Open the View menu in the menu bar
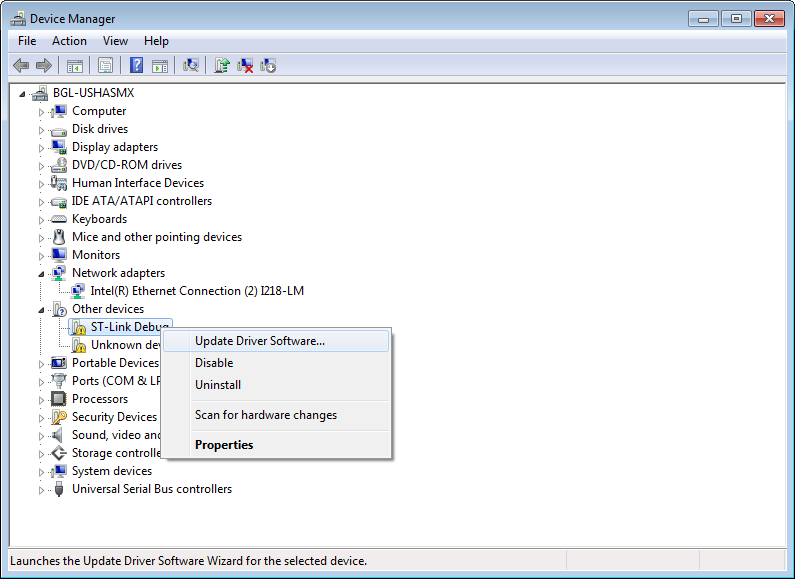Image resolution: width=795 pixels, height=579 pixels. click(x=115, y=41)
